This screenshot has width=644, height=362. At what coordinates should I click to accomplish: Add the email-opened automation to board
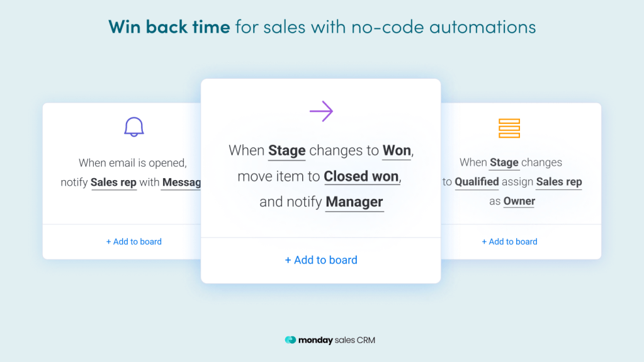point(134,242)
